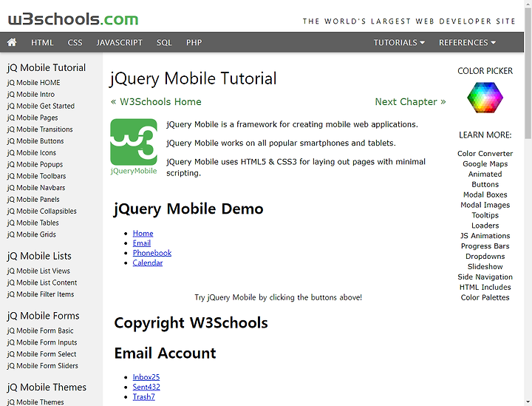Click the Email Account heading
532x406 pixels.
[165, 353]
